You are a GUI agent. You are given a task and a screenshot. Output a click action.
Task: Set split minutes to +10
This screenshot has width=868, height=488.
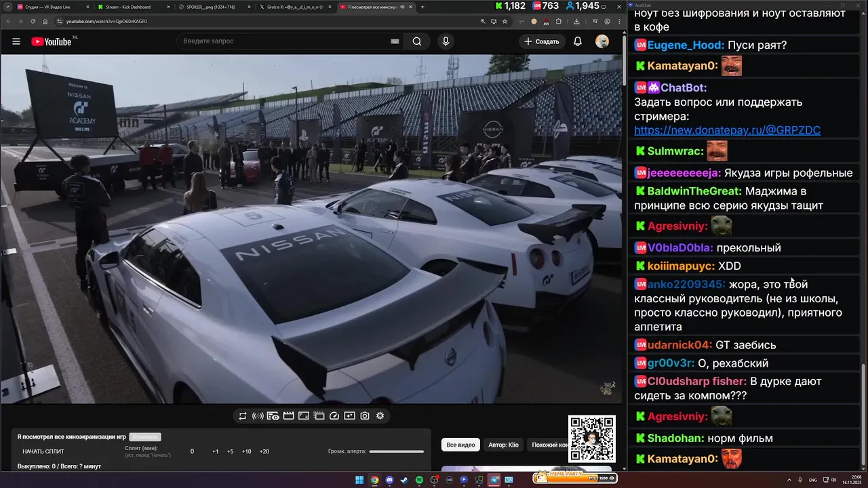[247, 451]
